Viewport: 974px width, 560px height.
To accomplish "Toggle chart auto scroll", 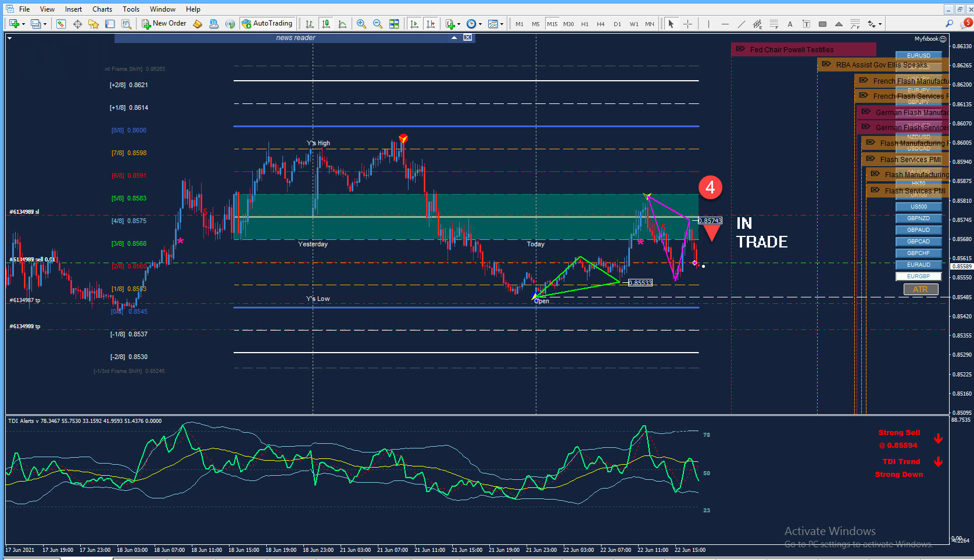I will [414, 24].
